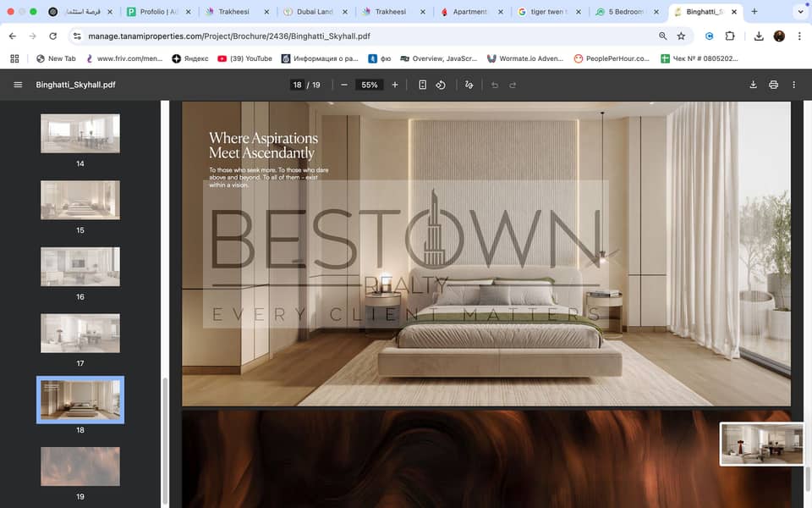Image resolution: width=812 pixels, height=508 pixels.
Task: Open the Информация о ра... bookmark
Action: [320, 58]
